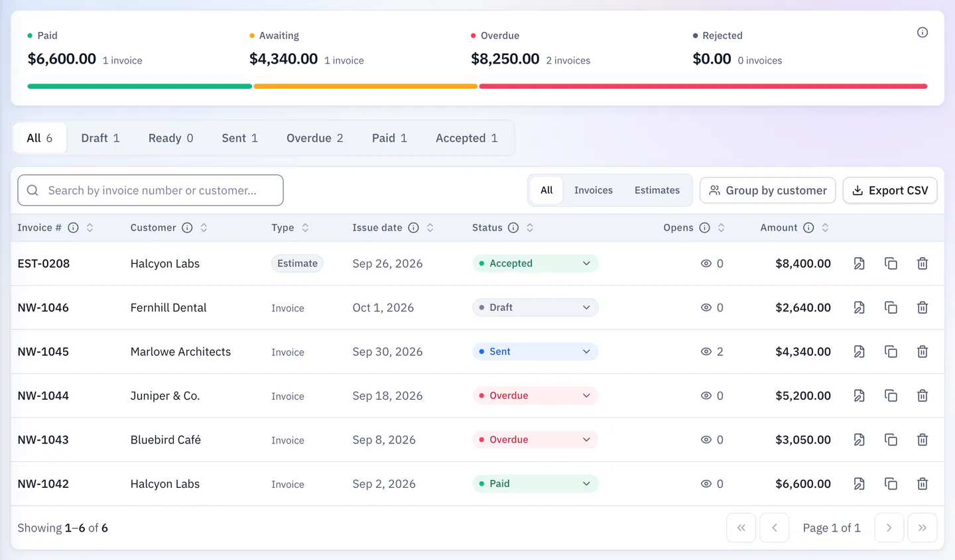This screenshot has width=955, height=560.
Task: Show info for Amount column
Action: pos(808,228)
